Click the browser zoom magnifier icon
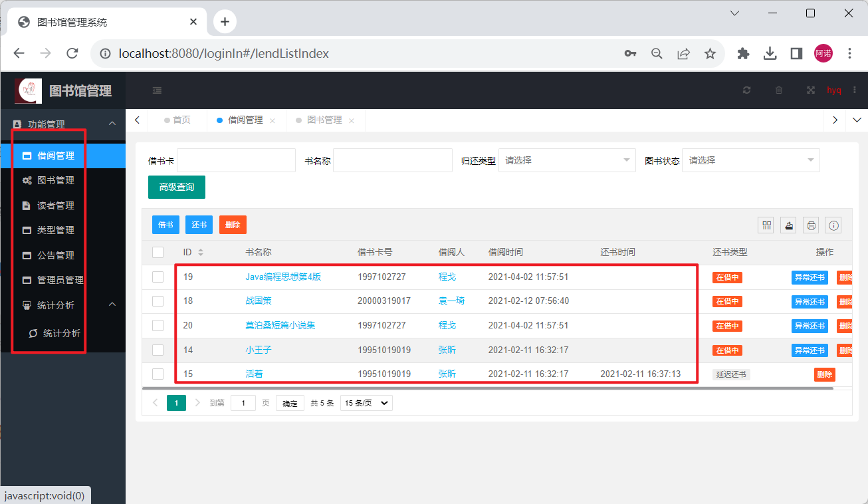Screen dimensions: 868x504 (657, 54)
